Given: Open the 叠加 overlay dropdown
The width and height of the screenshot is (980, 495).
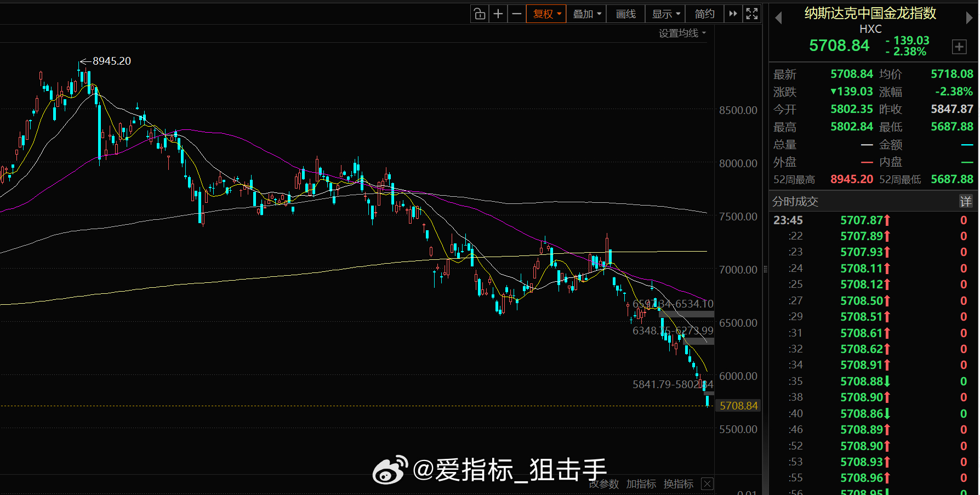Looking at the screenshot, I should click(x=586, y=14).
